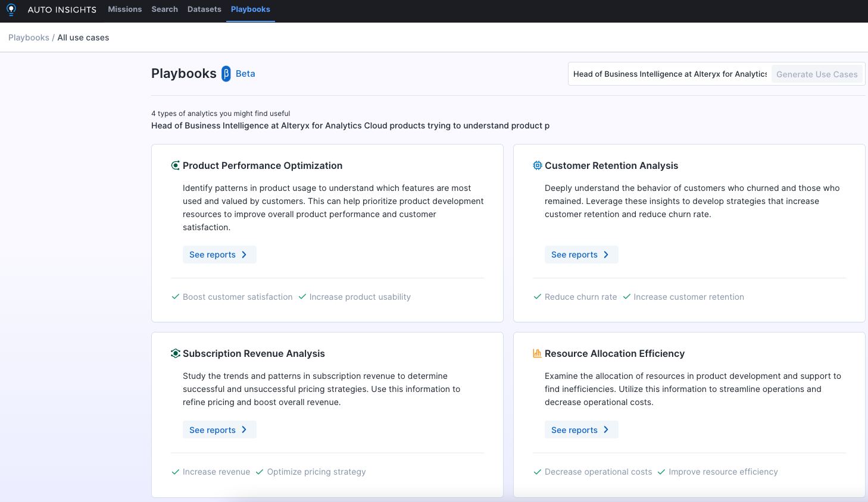Go to the Search tab
This screenshot has height=502, width=868.
click(164, 10)
